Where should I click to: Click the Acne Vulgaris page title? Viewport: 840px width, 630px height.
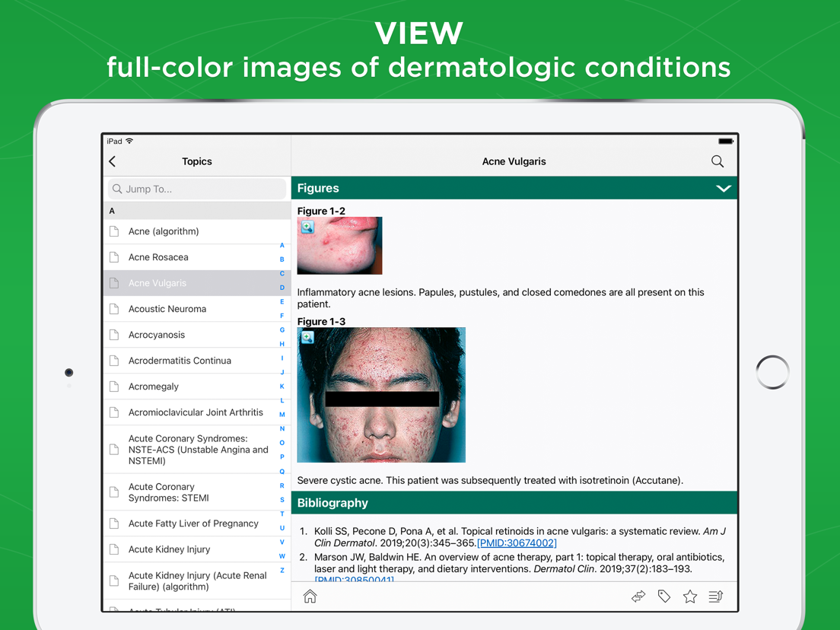pyautogui.click(x=514, y=161)
